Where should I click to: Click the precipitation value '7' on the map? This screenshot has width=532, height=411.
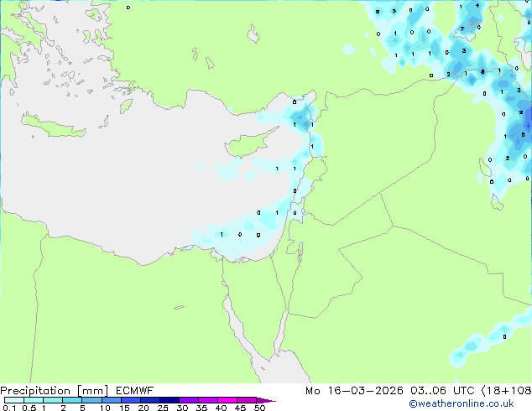point(462,29)
